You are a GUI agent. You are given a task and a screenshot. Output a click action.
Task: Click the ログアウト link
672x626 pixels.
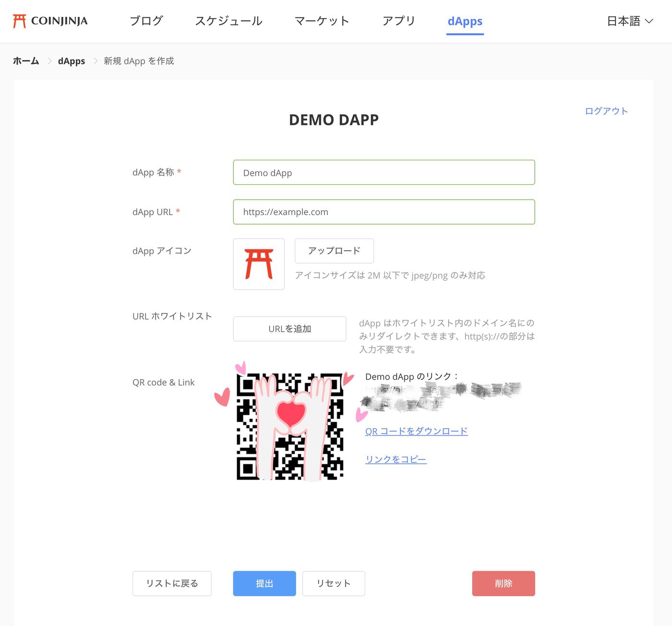[x=606, y=111]
